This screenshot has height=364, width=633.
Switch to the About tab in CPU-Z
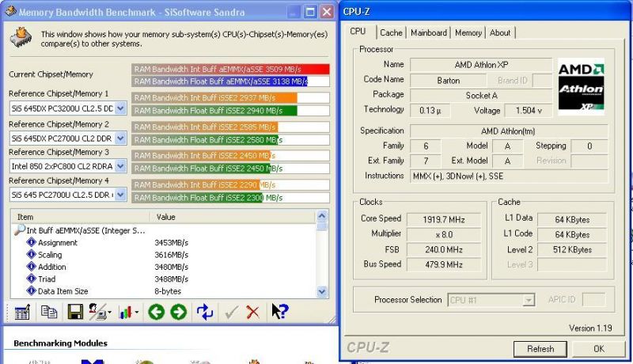(500, 32)
